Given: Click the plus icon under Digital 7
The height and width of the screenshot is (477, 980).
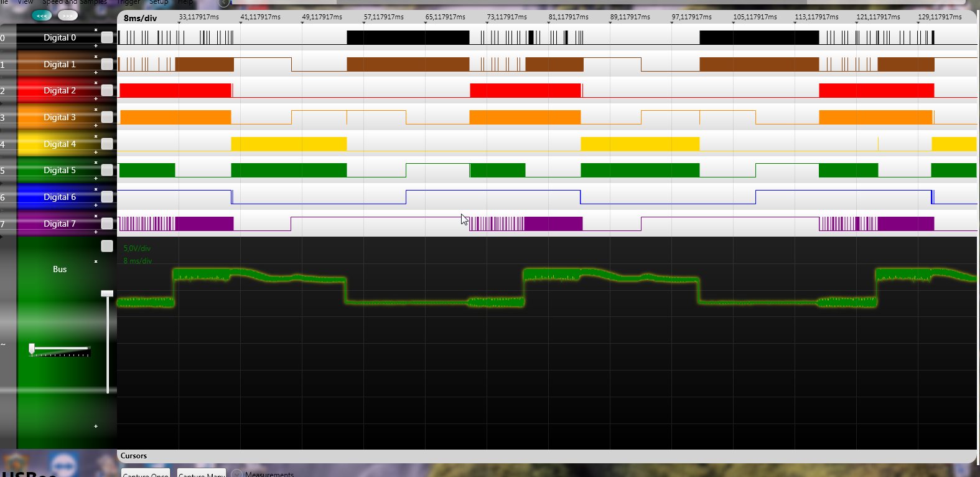Looking at the screenshot, I should pos(96,232).
